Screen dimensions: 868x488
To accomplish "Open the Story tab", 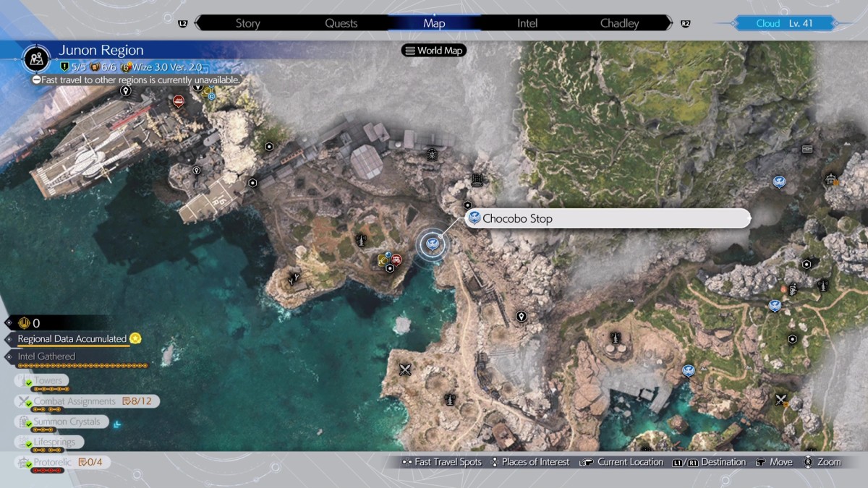I will pyautogui.click(x=247, y=23).
